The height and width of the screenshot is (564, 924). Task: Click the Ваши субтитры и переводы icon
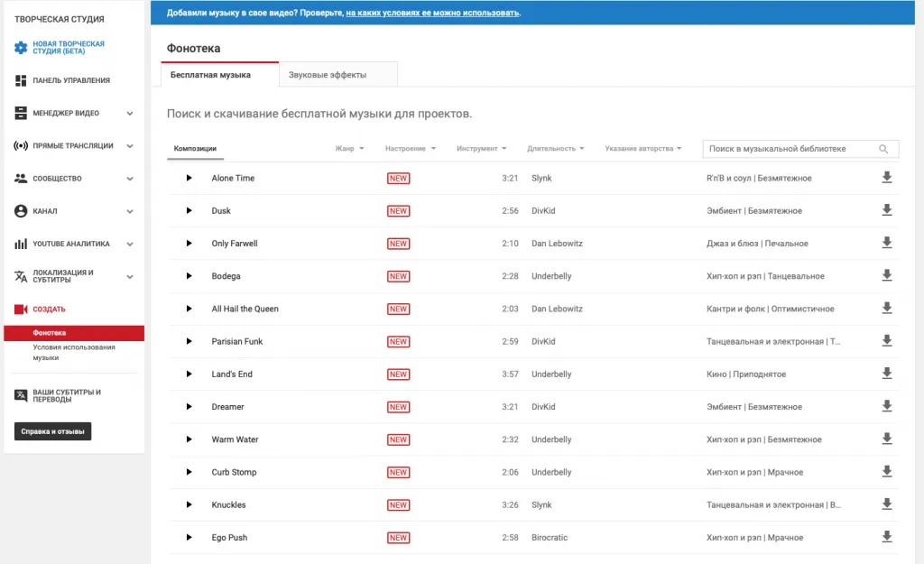pos(21,395)
